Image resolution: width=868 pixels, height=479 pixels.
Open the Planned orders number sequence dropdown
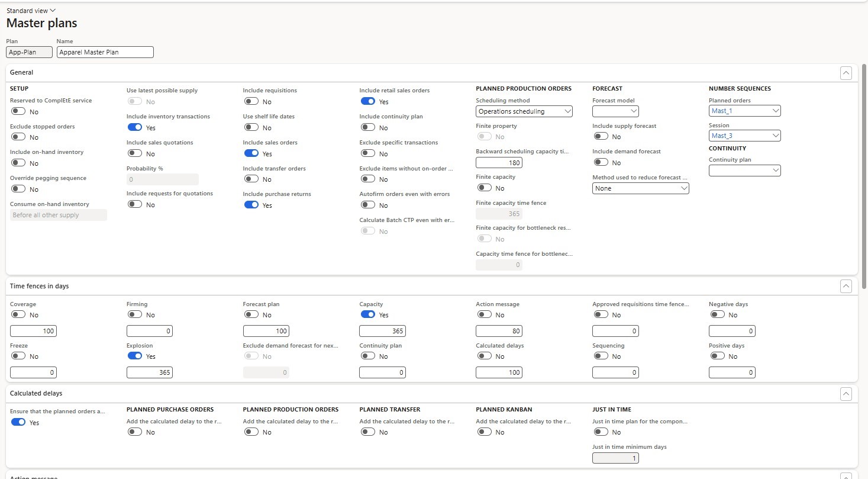point(744,111)
